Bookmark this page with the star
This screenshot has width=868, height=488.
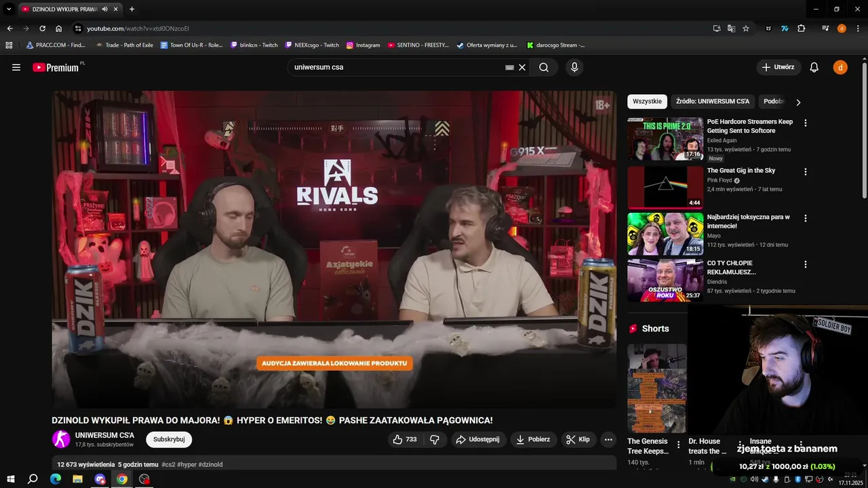(x=746, y=28)
